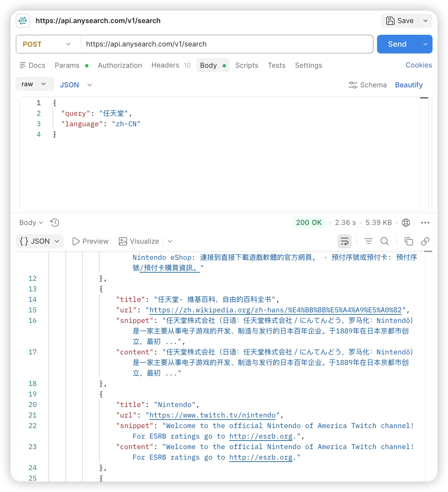Open esrb.org link in the snippet line

click(x=261, y=436)
